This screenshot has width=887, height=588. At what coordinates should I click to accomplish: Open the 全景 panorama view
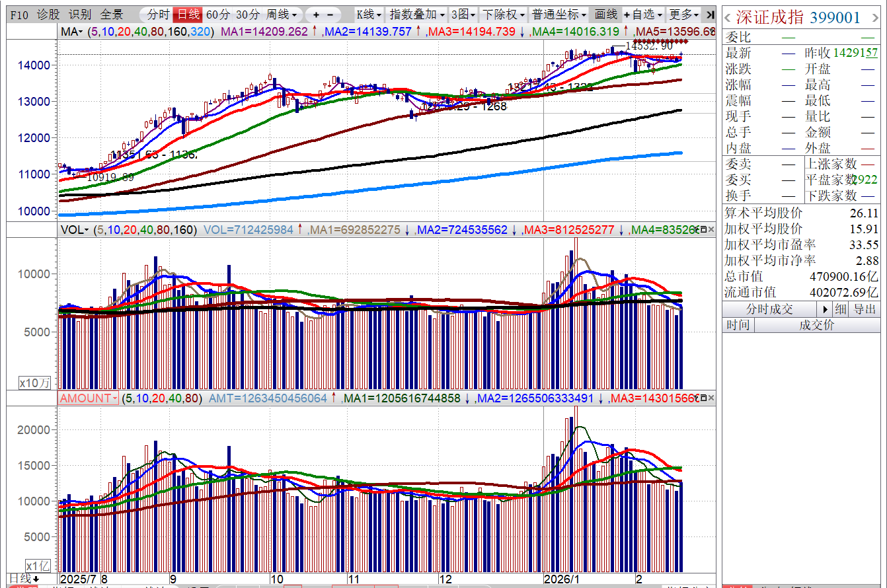coord(112,15)
